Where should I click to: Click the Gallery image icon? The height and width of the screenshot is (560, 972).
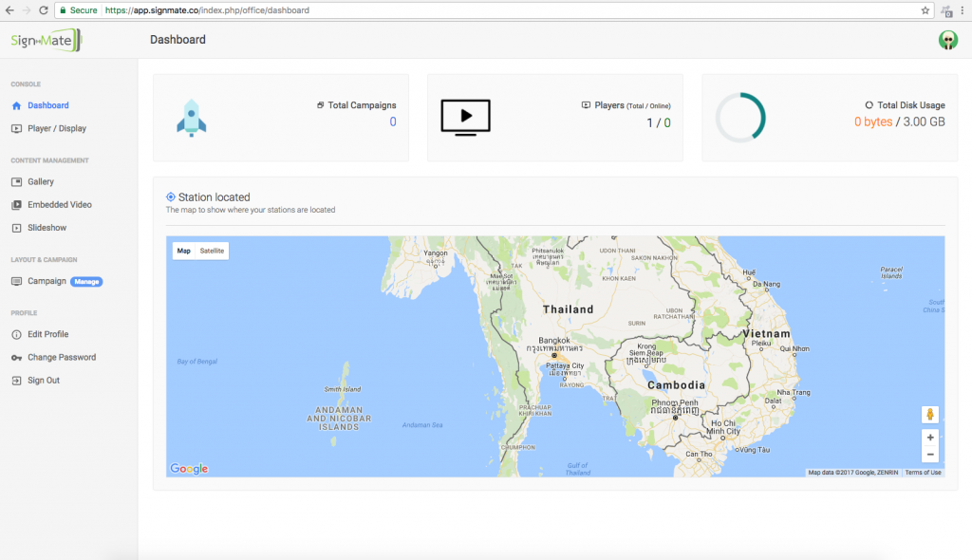point(17,181)
